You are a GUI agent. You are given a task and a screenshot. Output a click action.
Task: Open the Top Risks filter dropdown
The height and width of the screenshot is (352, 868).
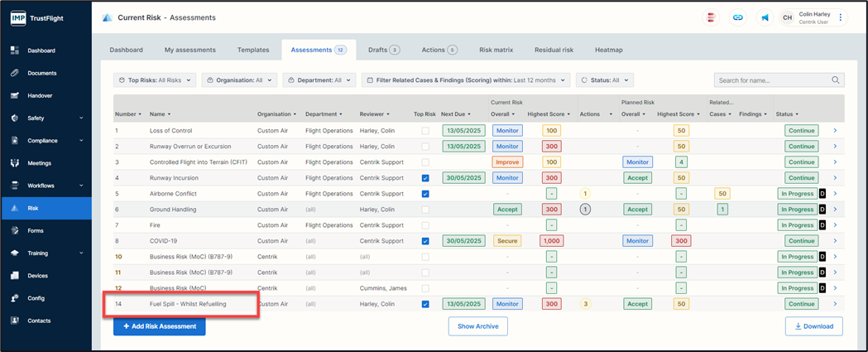[155, 80]
